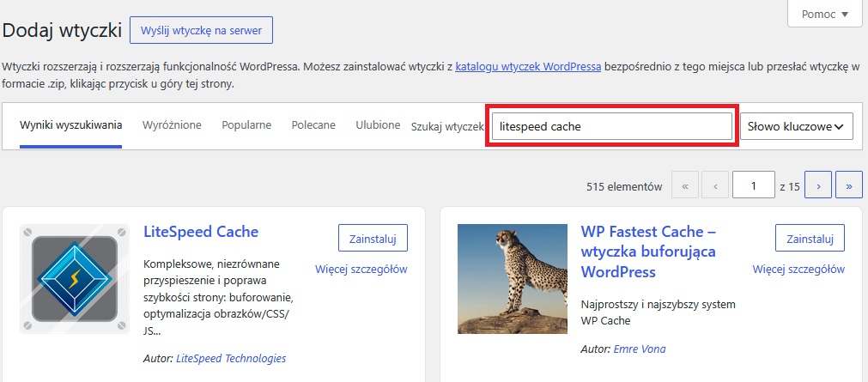Viewport: 868px width, 382px height.
Task: Jump to the last results page
Action: (849, 185)
